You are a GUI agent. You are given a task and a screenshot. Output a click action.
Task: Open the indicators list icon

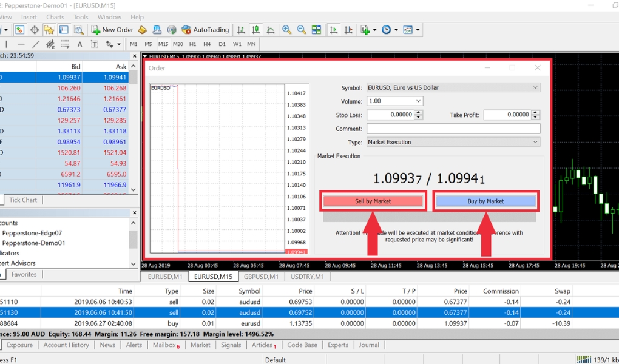click(x=365, y=30)
